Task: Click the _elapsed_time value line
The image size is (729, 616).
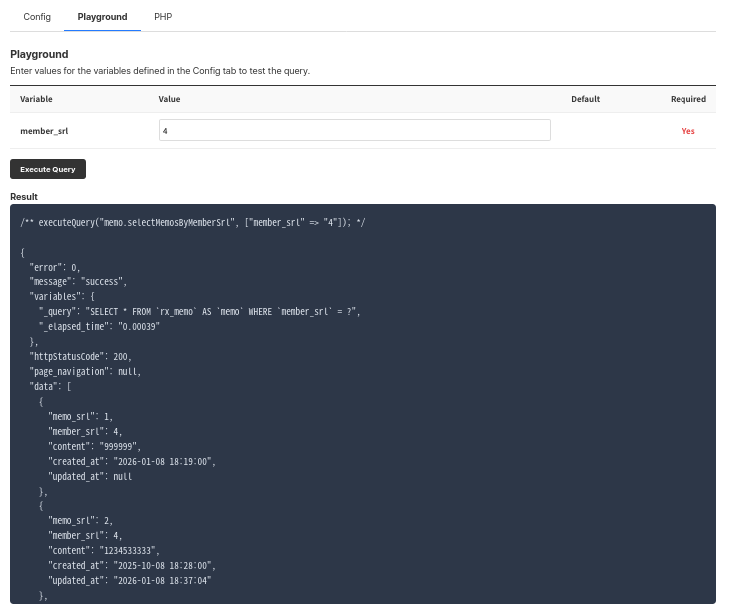Action: 99,326
